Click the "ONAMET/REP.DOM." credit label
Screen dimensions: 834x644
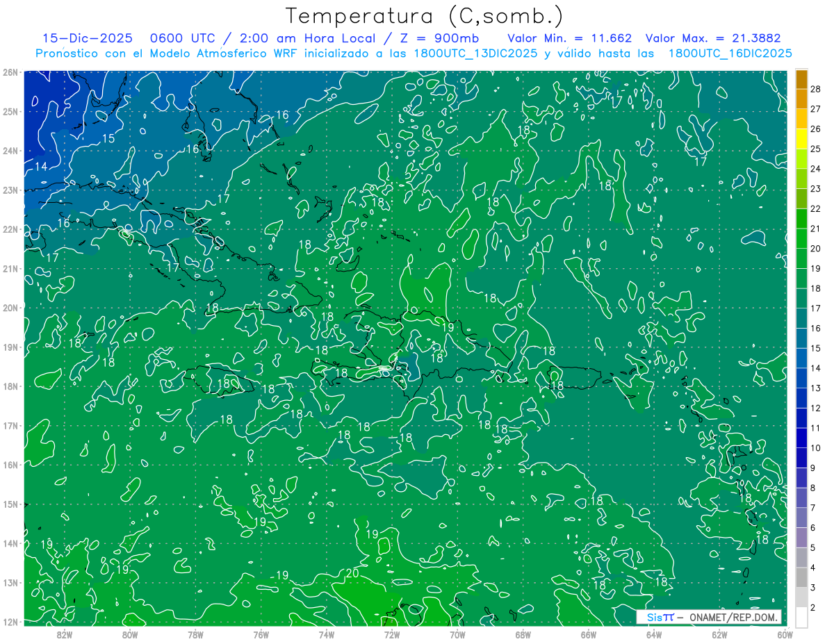[x=733, y=617]
